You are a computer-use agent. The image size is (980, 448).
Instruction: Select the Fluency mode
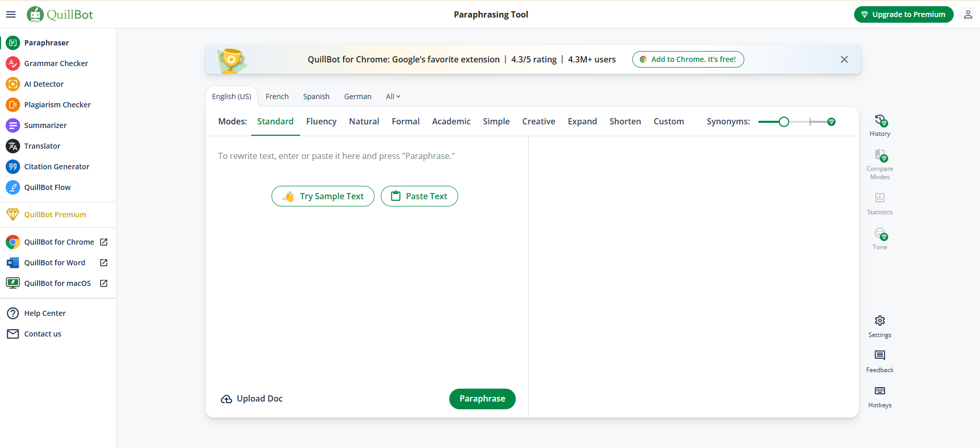321,121
